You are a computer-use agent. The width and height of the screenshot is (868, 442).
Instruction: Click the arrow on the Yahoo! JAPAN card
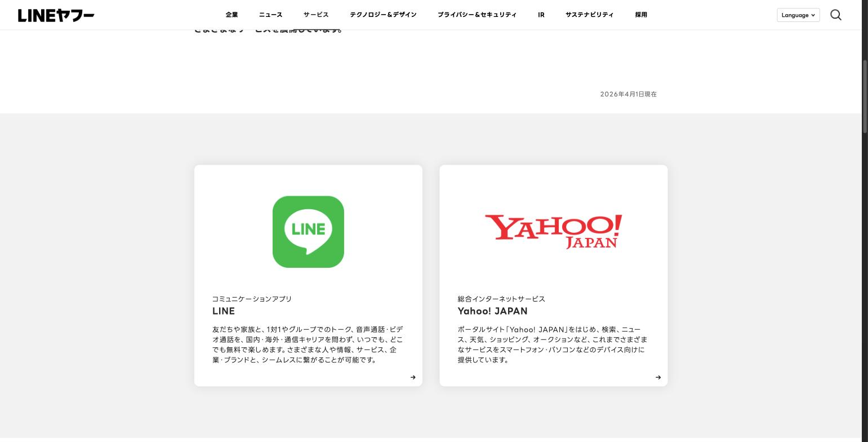(x=658, y=377)
